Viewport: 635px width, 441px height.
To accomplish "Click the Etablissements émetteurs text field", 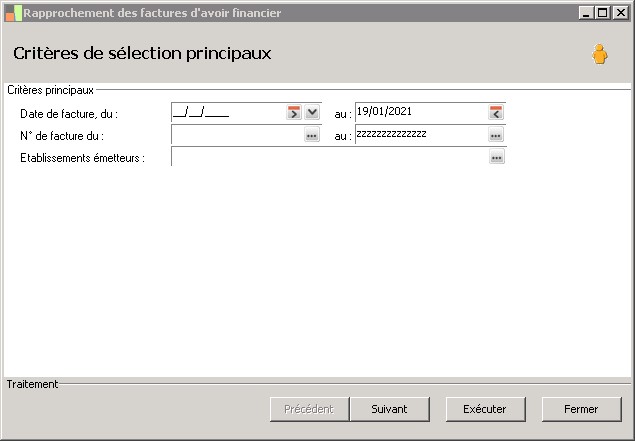I will coord(329,157).
